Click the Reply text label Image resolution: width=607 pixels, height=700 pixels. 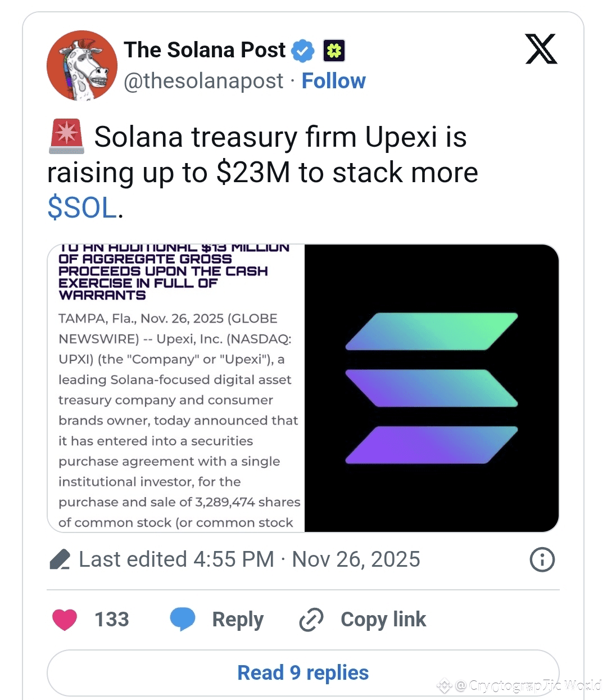pyautogui.click(x=238, y=620)
